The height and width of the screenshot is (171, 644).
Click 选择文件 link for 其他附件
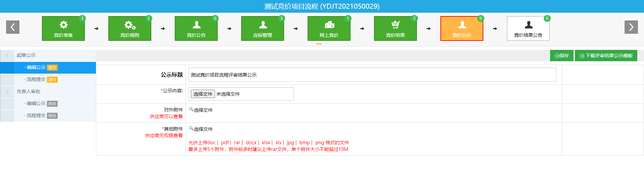coord(203,129)
